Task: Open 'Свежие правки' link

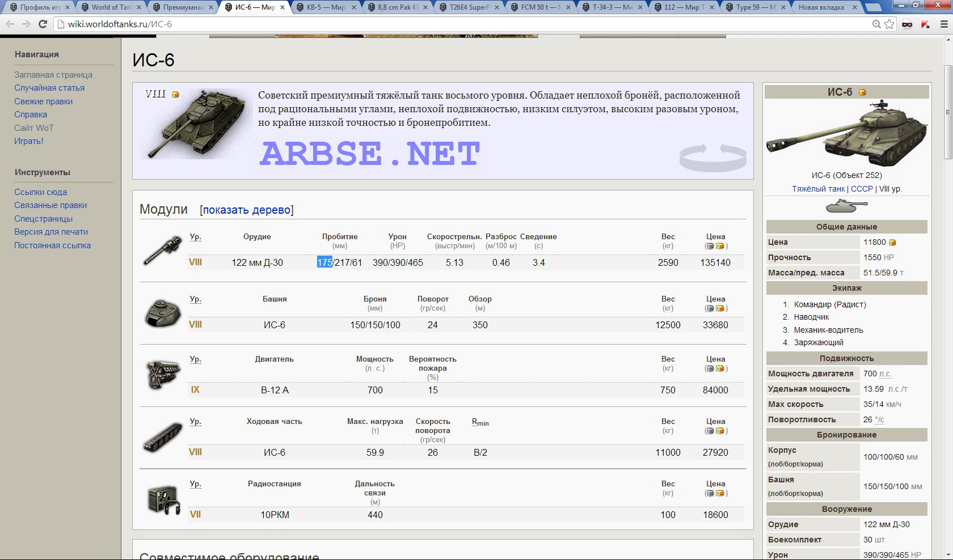Action: coord(43,101)
